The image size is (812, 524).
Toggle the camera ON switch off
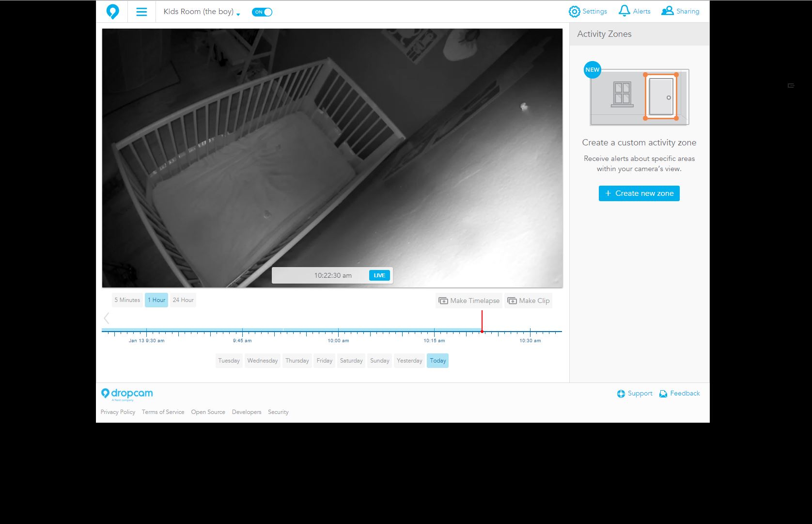point(262,12)
